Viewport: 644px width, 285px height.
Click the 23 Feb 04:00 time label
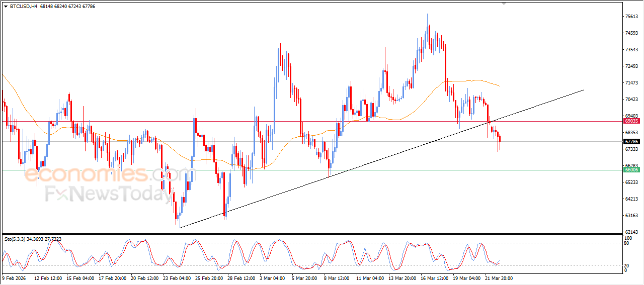177,278
